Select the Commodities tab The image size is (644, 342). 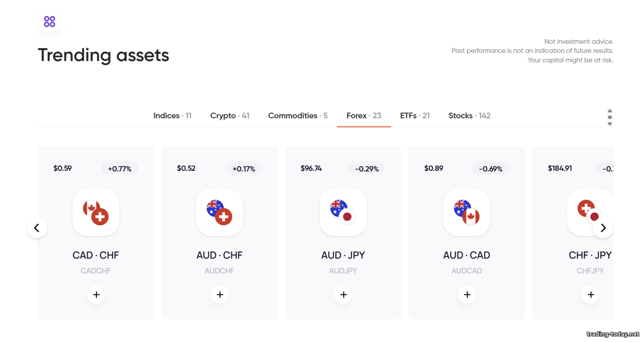coord(298,116)
